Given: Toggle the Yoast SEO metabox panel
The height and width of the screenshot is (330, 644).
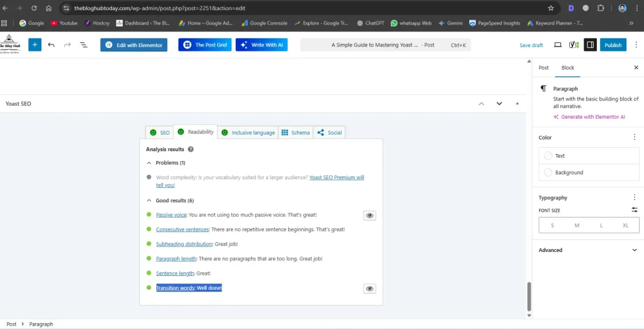Looking at the screenshot, I should tap(517, 104).
